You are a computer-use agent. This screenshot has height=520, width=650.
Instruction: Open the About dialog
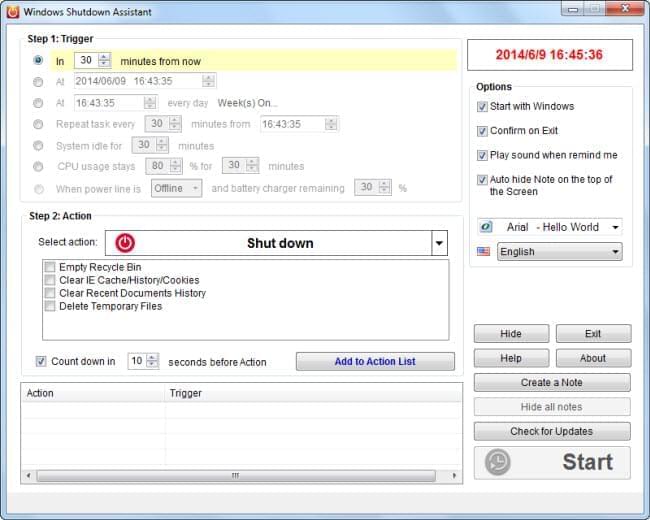tap(593, 358)
